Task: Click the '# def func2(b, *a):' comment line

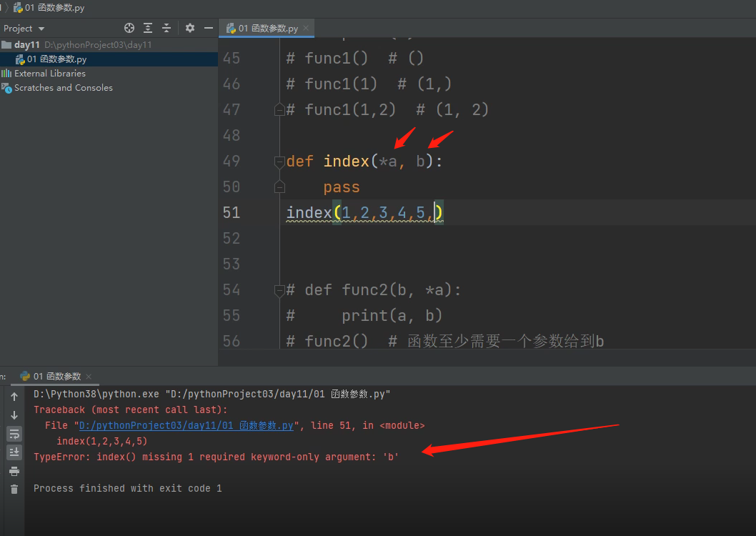Action: (x=374, y=289)
